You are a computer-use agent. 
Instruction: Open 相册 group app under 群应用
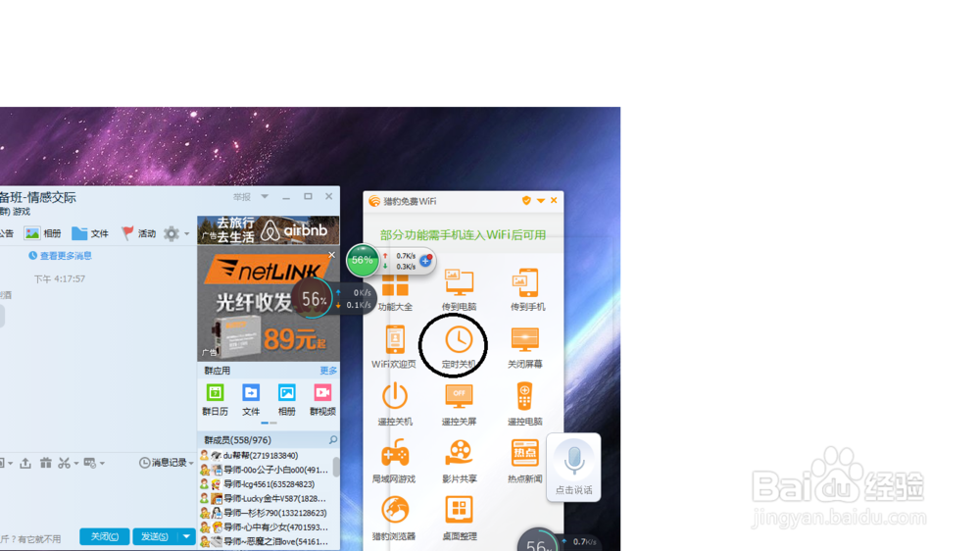point(287,400)
